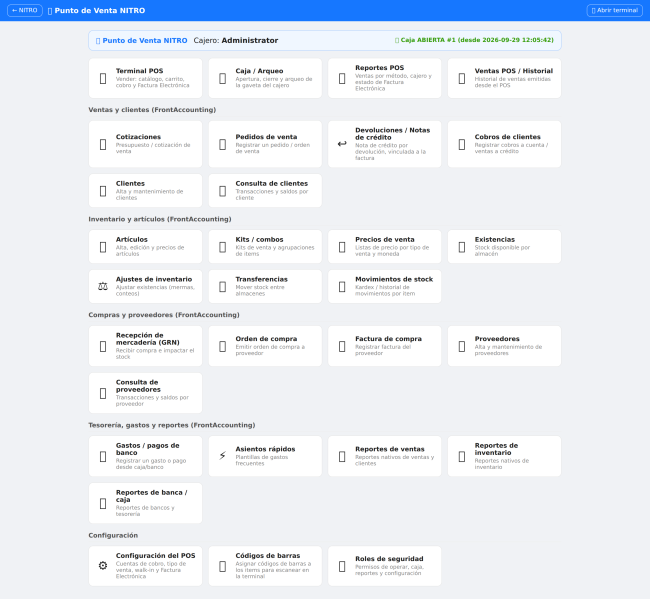
Task: Open Asientos rápidos title
Action: 265,449
